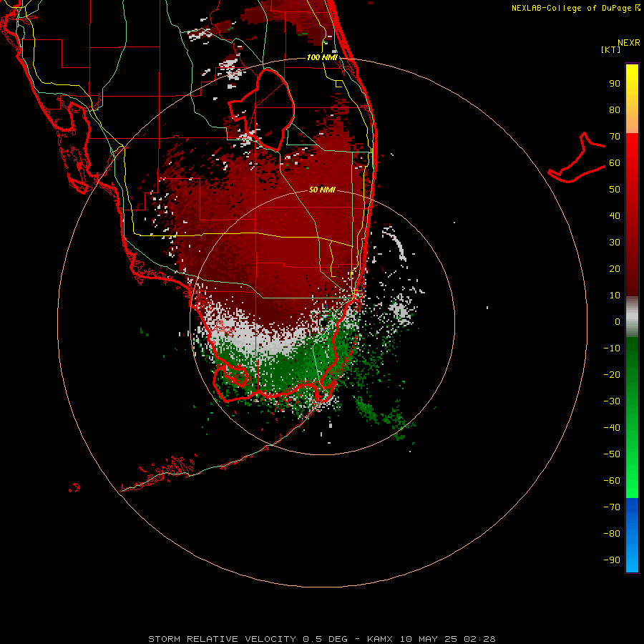Click the 02:28 timestamp in the caption
This screenshot has height=644, width=644.
[479, 639]
